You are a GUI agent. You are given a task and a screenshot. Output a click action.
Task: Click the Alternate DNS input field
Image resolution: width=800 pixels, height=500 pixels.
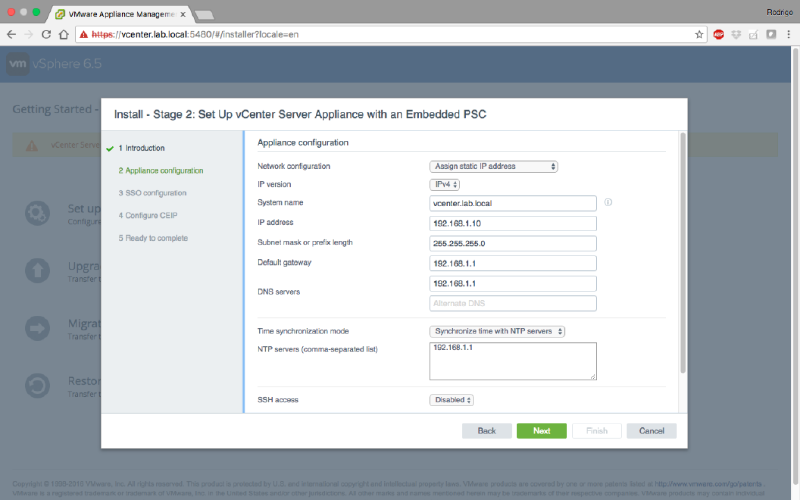point(512,303)
